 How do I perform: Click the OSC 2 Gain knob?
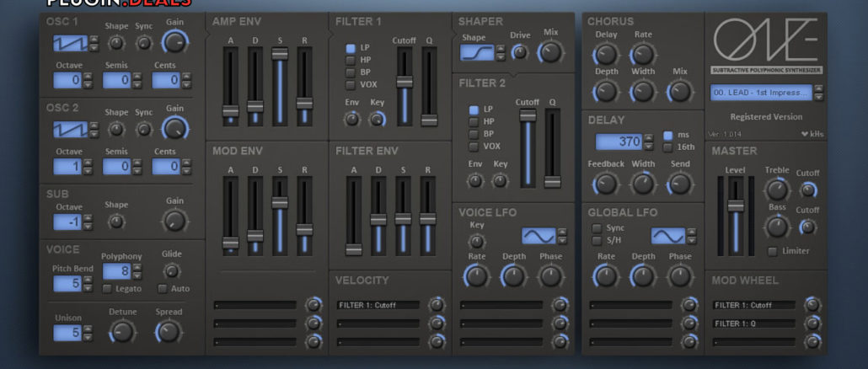[x=175, y=128]
